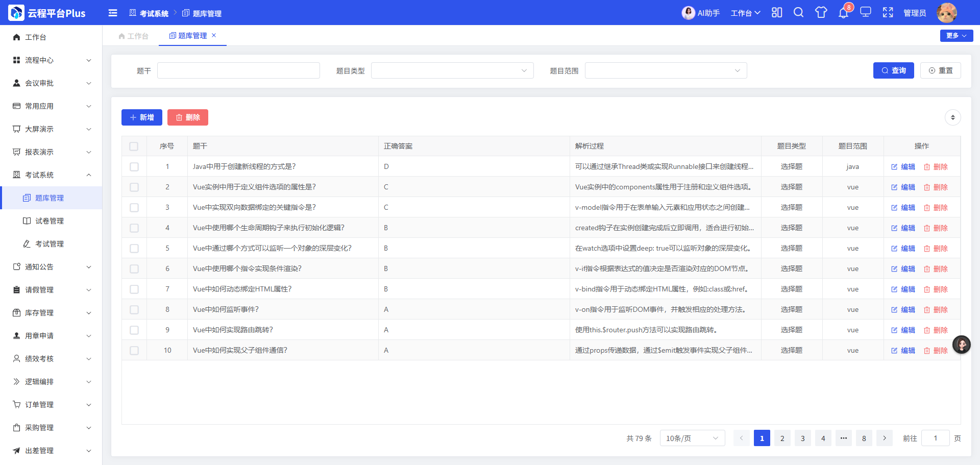980x465 pixels.
Task: Click 编辑 on the first table row
Action: 903,166
